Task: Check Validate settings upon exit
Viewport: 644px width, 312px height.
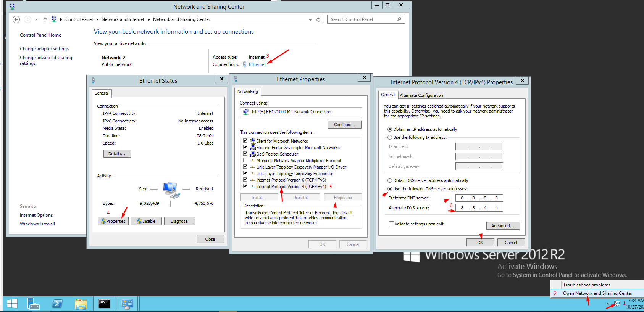Action: click(x=391, y=224)
